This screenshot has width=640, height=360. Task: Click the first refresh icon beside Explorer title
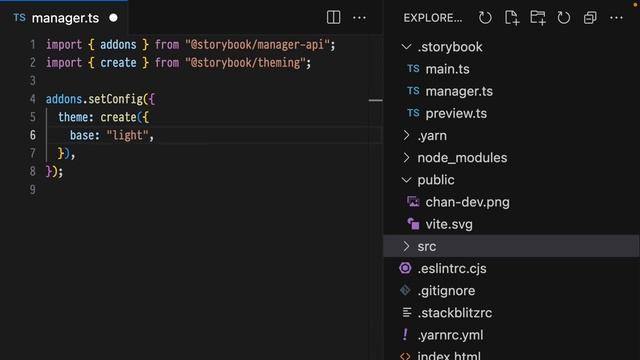pos(485,18)
